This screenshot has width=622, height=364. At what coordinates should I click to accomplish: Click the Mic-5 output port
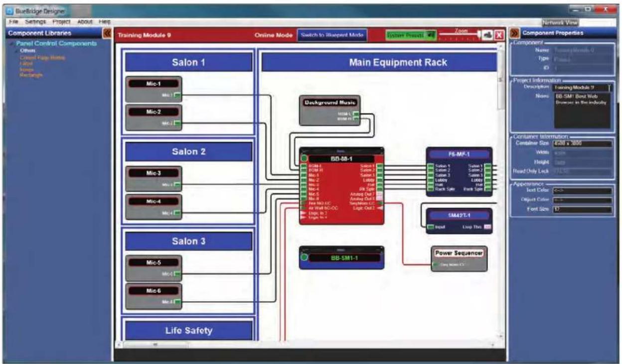pyautogui.click(x=177, y=273)
